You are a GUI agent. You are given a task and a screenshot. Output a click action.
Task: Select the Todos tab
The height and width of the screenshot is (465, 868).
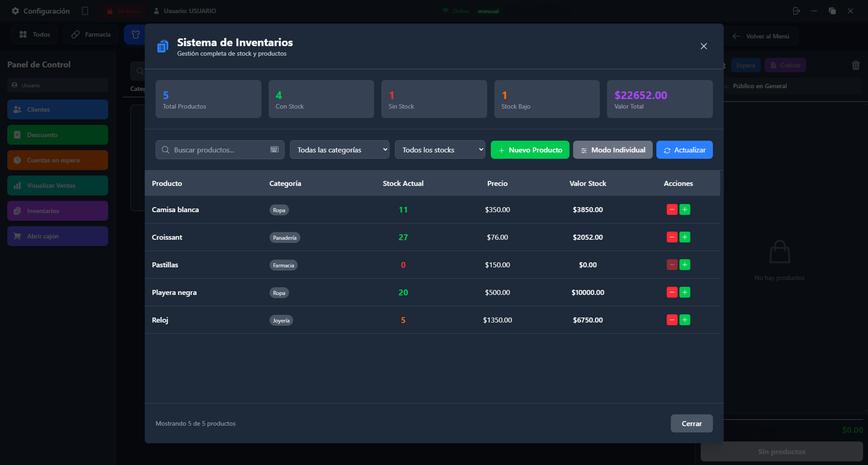34,34
